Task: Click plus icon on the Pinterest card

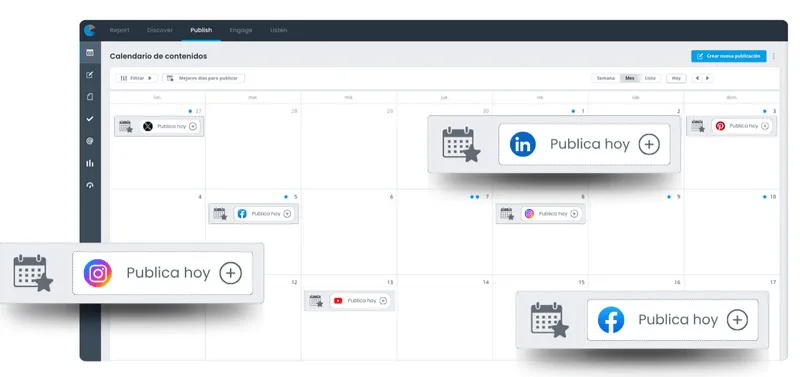Action: pos(764,126)
